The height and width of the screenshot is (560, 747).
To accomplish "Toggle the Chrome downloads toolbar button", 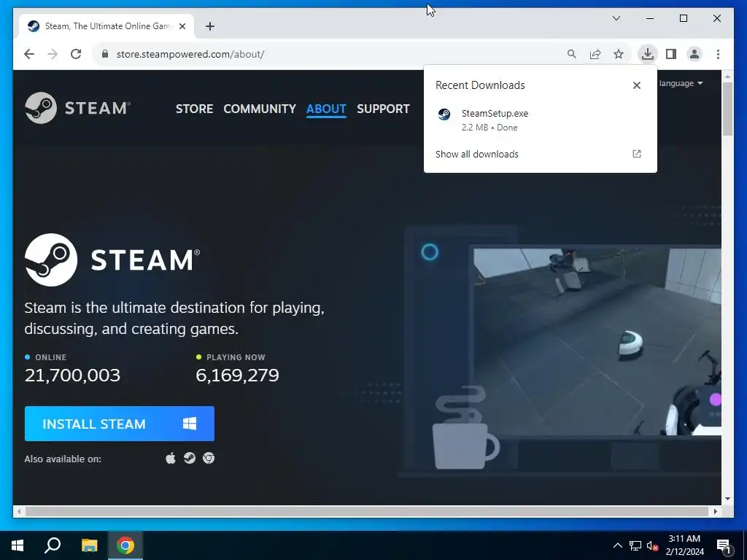I will 648,54.
